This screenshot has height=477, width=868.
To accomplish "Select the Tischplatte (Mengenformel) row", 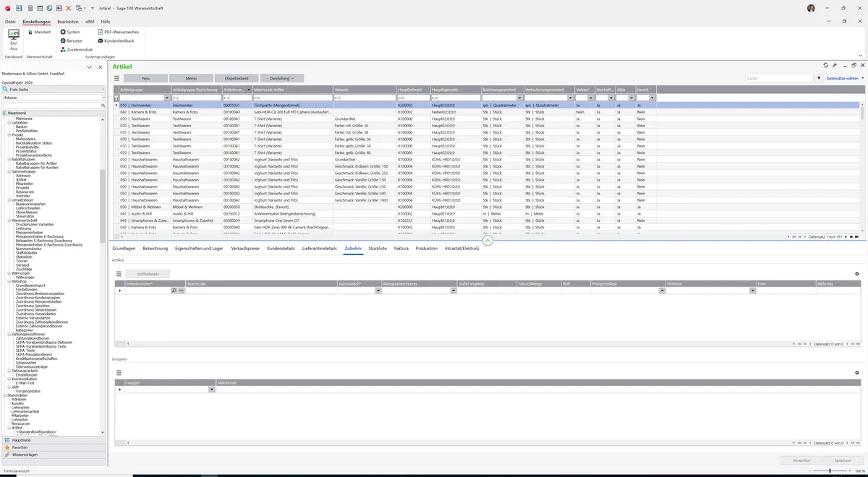I will [488, 105].
